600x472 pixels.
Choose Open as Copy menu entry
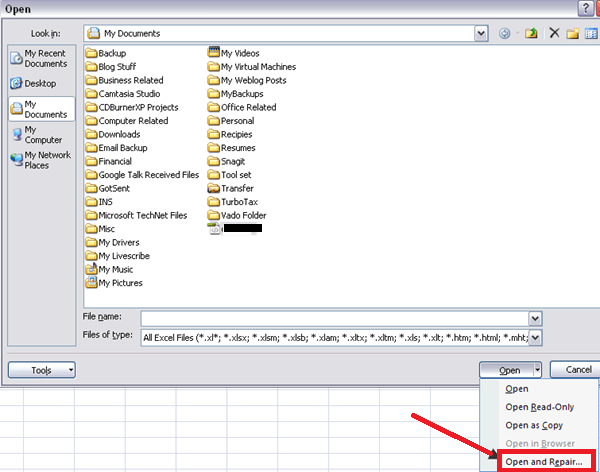tap(534, 425)
